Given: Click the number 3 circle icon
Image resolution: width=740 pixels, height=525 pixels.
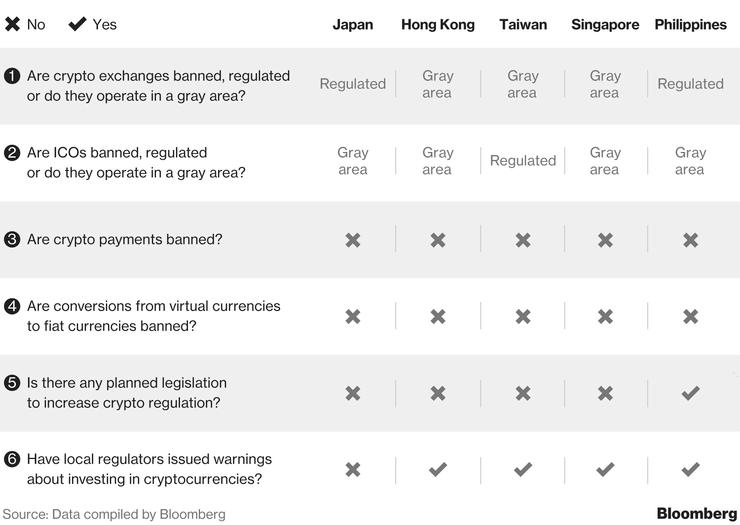Looking at the screenshot, I should [x=12, y=239].
